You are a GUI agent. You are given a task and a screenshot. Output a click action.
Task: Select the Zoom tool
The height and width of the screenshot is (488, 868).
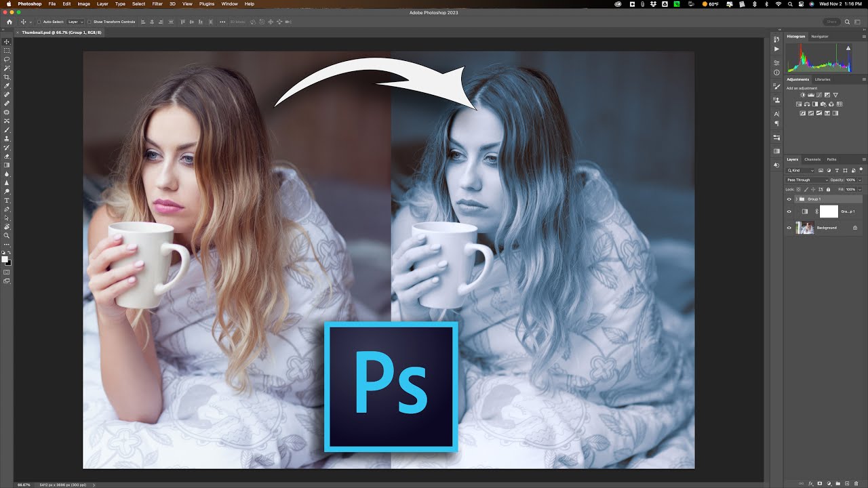point(7,235)
